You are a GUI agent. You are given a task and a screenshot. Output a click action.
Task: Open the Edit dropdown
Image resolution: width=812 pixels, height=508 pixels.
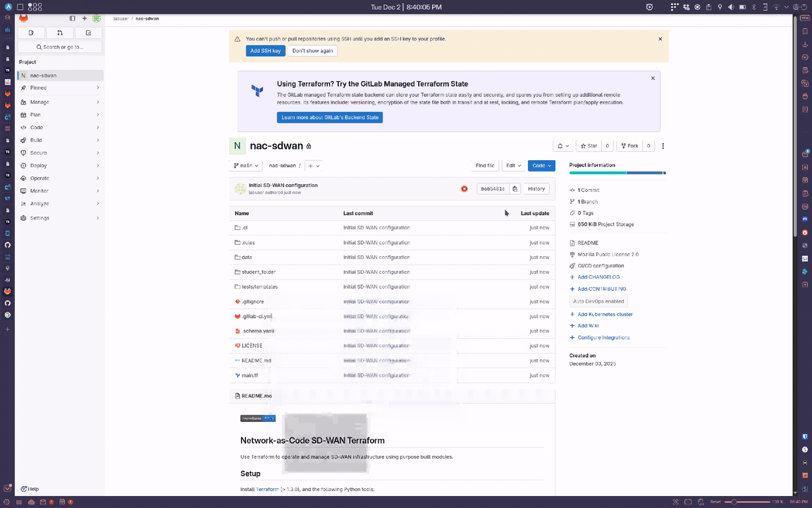pyautogui.click(x=513, y=165)
